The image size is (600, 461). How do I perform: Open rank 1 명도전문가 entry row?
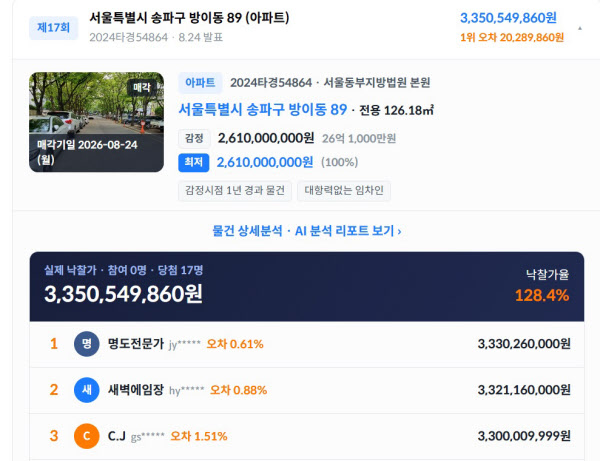click(307, 344)
